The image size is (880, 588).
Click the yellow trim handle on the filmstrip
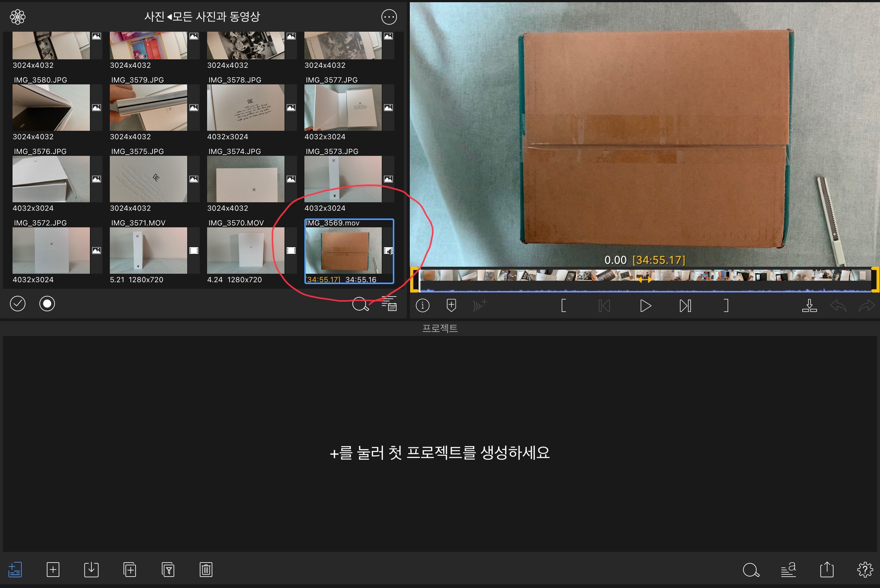(x=414, y=279)
